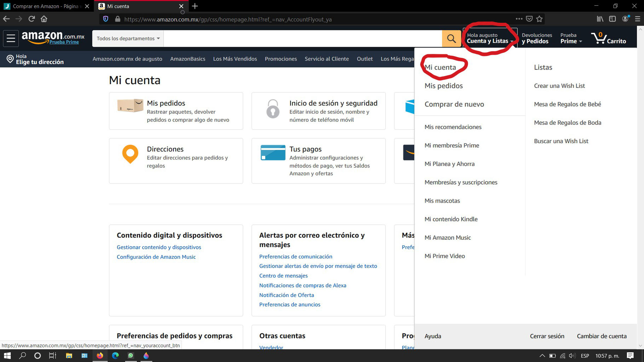
Task: Open Mis recomendaciones in the flyout
Action: point(453,127)
